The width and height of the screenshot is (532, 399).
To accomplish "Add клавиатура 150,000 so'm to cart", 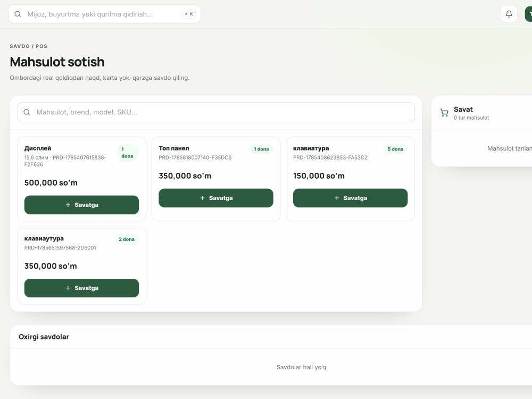I will (x=350, y=198).
